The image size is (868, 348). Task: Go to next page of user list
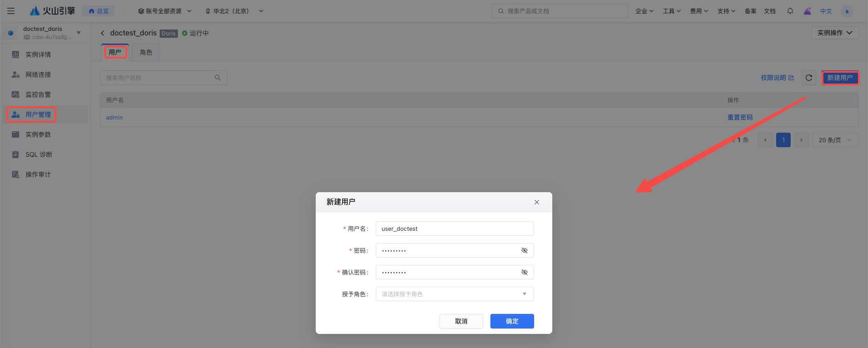point(802,140)
